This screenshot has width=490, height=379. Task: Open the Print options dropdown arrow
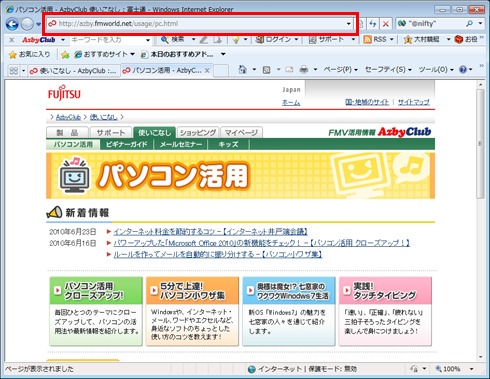[315, 70]
